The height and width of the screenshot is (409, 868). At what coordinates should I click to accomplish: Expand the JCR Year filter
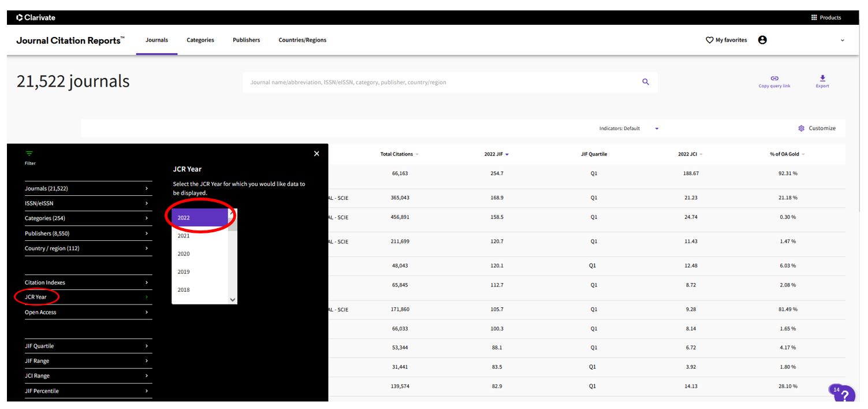tap(88, 297)
